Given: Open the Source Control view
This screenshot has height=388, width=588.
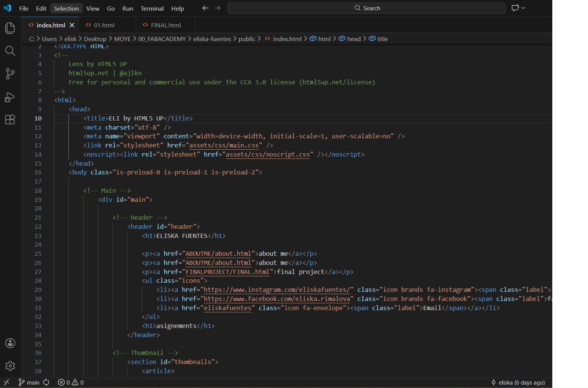Looking at the screenshot, I should pos(10,74).
